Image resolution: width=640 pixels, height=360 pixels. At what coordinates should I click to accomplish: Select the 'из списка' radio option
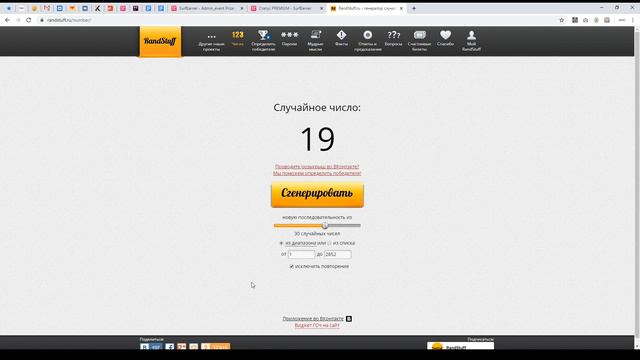coord(329,243)
